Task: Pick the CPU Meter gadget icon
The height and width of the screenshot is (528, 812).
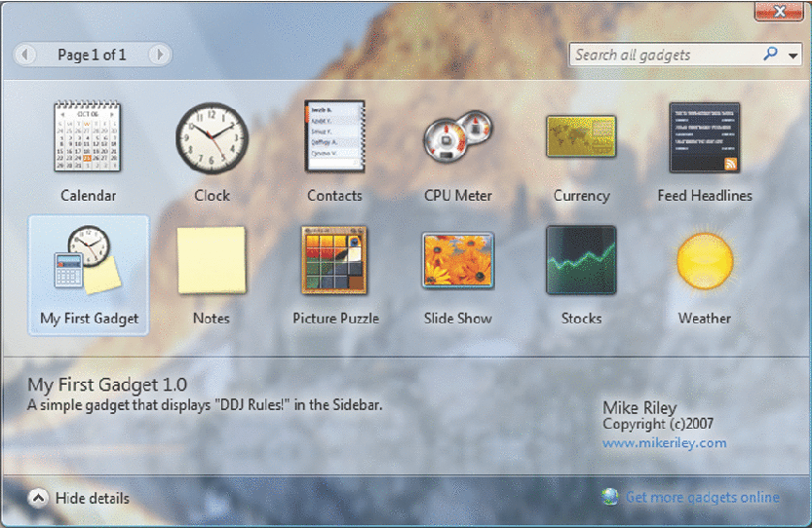Action: coord(457,137)
